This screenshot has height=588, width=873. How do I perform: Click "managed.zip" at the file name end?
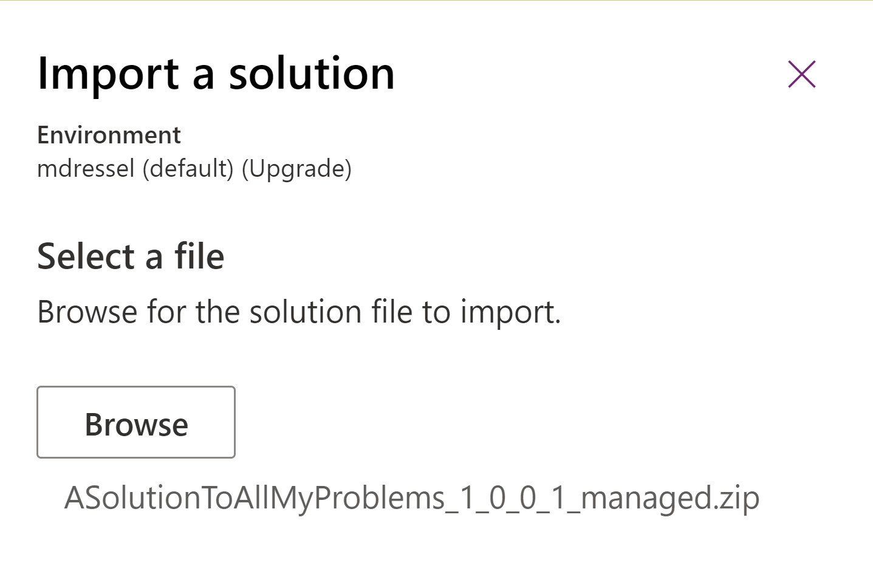[x=669, y=498]
